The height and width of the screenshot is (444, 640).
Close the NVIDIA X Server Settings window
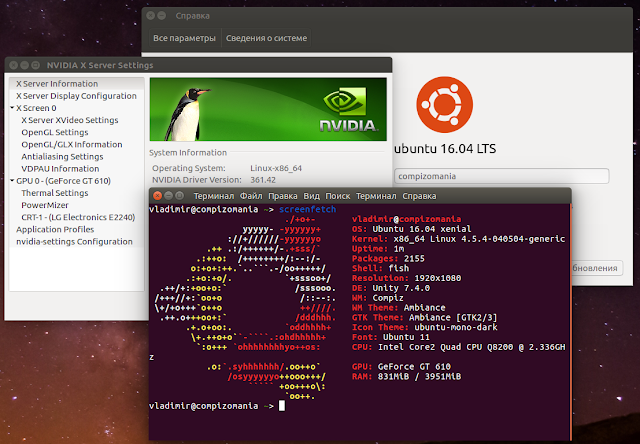click(13, 65)
